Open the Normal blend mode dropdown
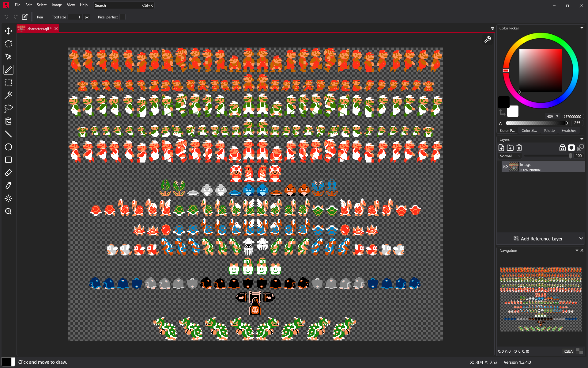 [x=510, y=156]
